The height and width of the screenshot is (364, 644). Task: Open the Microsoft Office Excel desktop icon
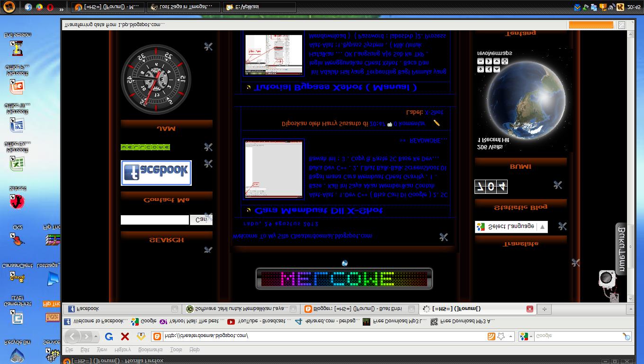tap(17, 157)
